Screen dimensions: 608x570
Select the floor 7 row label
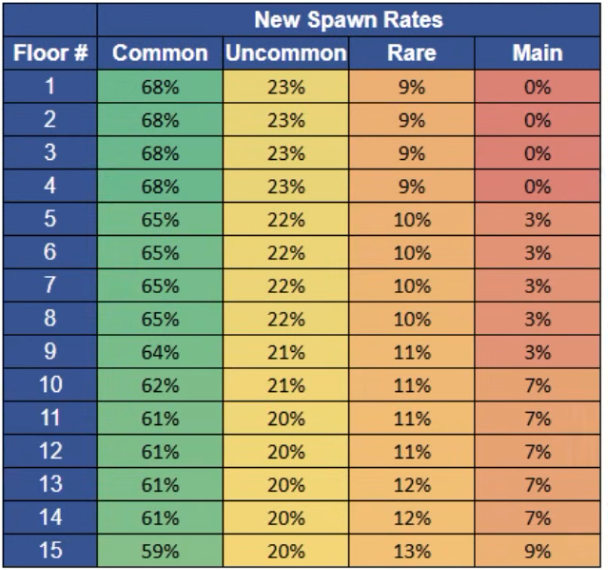pos(50,286)
